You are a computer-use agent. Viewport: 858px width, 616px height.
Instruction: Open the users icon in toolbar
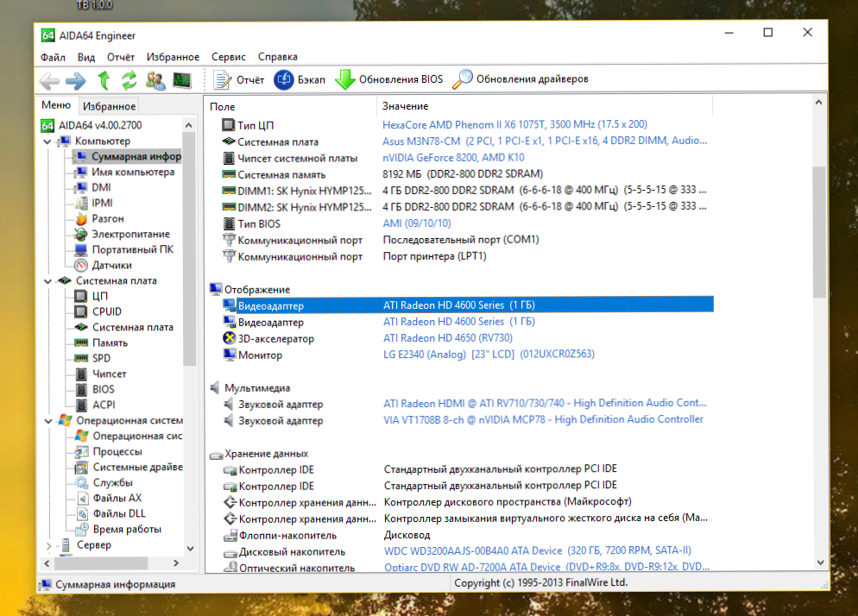point(155,80)
